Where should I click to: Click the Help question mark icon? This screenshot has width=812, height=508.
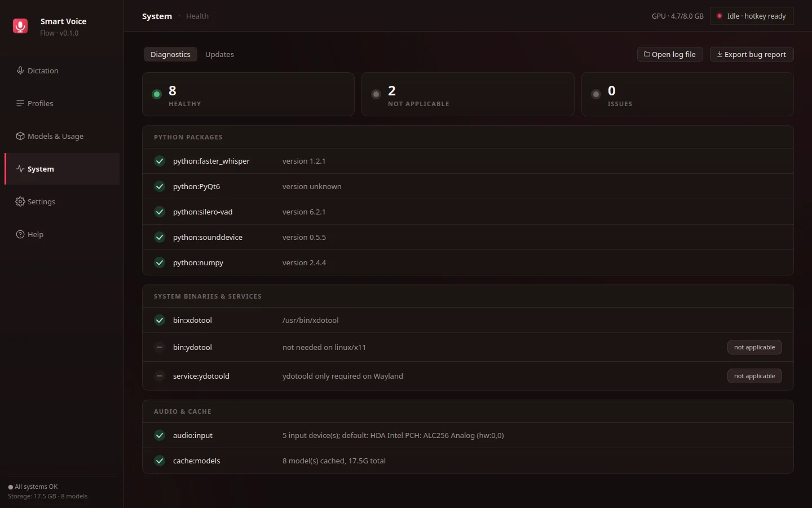(20, 234)
